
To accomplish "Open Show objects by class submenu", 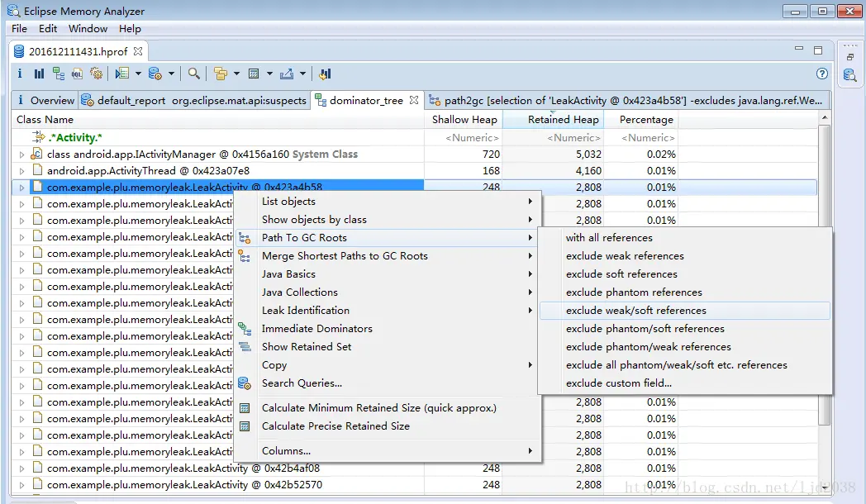I will click(388, 220).
